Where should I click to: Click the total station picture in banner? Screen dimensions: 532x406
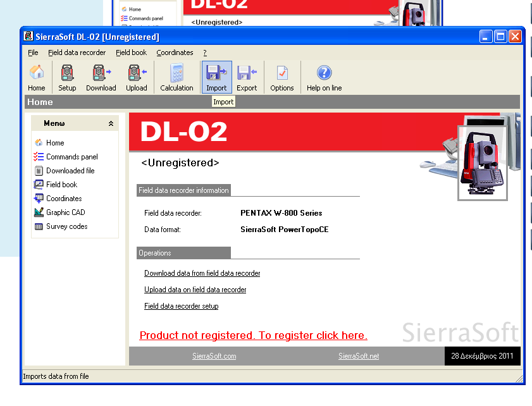tap(482, 163)
